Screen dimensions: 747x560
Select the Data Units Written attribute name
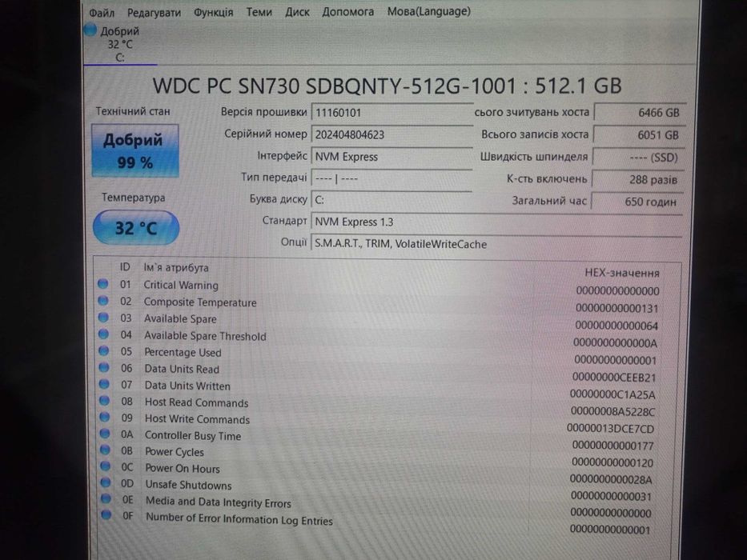pyautogui.click(x=187, y=386)
